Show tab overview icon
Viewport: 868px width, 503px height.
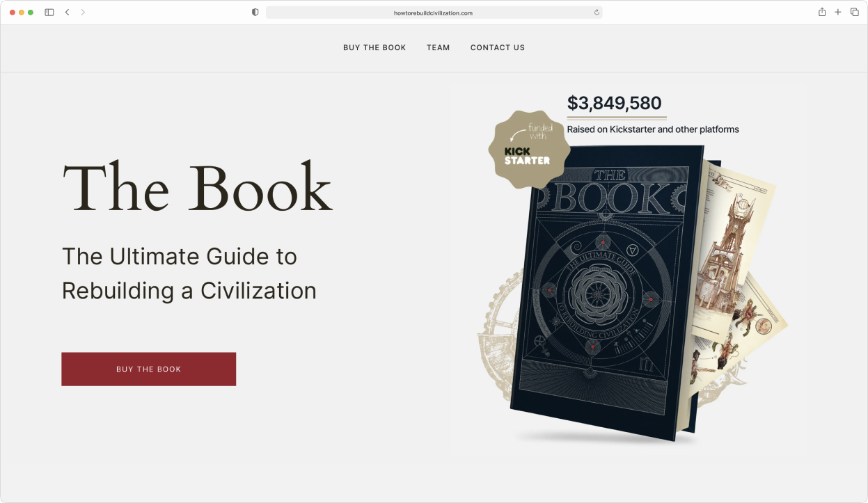855,13
